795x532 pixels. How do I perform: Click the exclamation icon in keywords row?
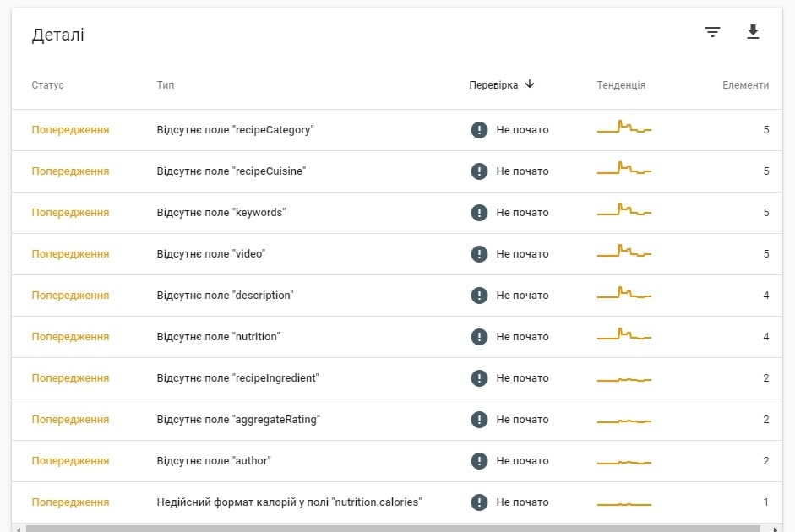pos(479,213)
